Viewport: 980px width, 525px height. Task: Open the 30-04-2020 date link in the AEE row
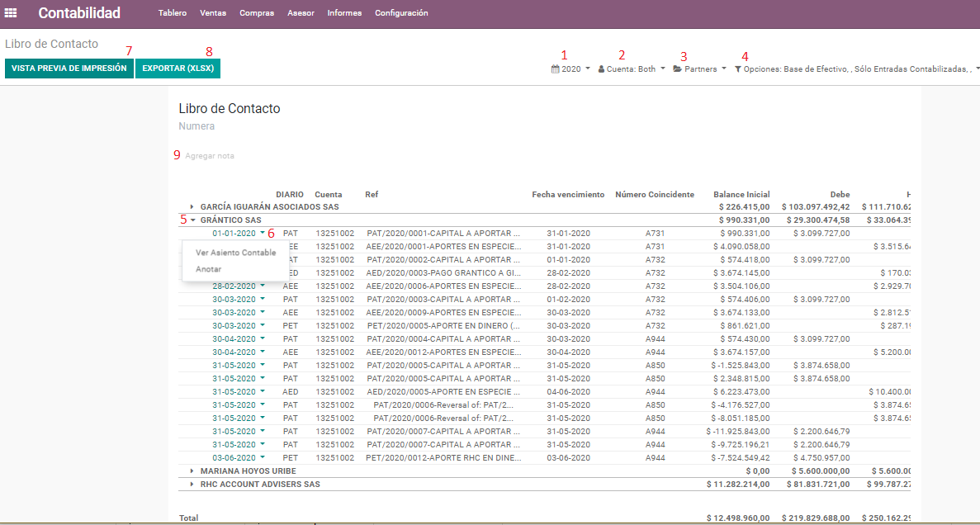point(234,352)
